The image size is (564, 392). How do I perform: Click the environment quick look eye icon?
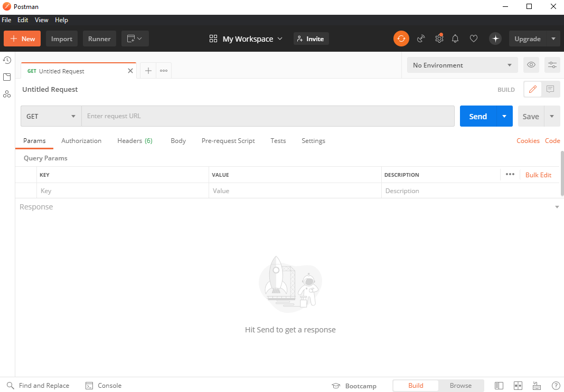click(x=531, y=65)
